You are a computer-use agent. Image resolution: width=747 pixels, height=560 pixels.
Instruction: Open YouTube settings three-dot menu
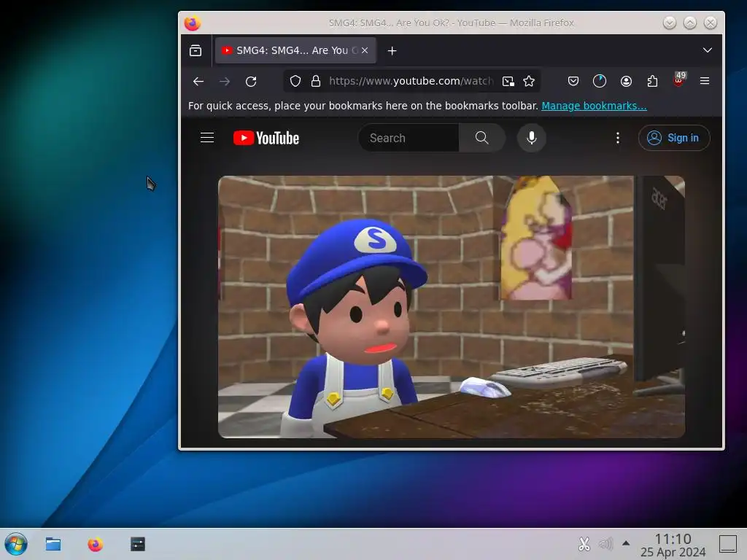[x=618, y=138]
